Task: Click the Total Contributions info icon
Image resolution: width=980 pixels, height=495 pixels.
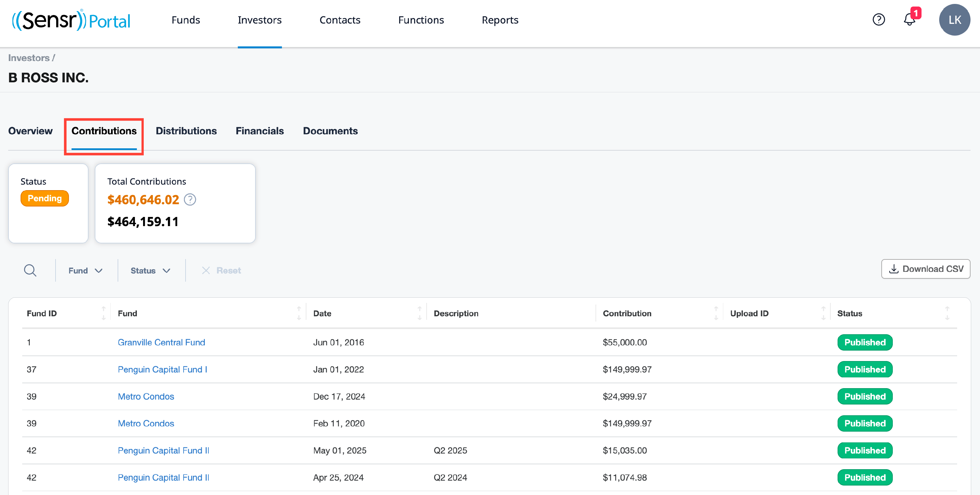Action: (x=190, y=199)
